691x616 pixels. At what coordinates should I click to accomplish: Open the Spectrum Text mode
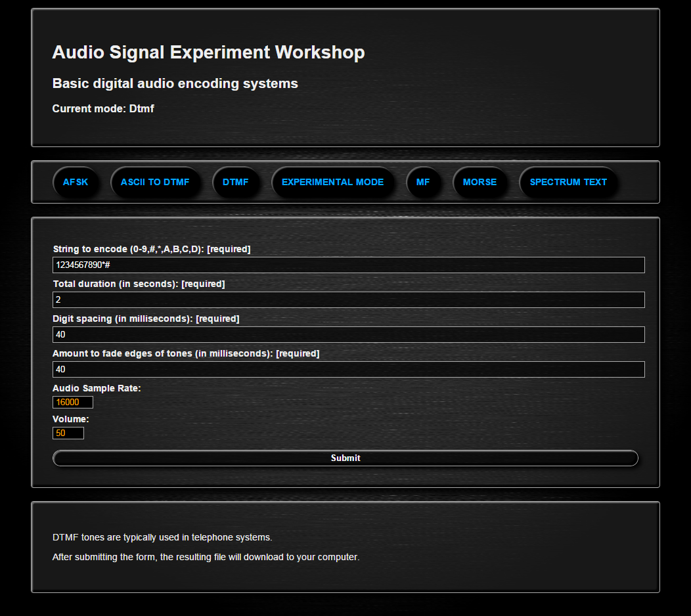click(x=568, y=182)
